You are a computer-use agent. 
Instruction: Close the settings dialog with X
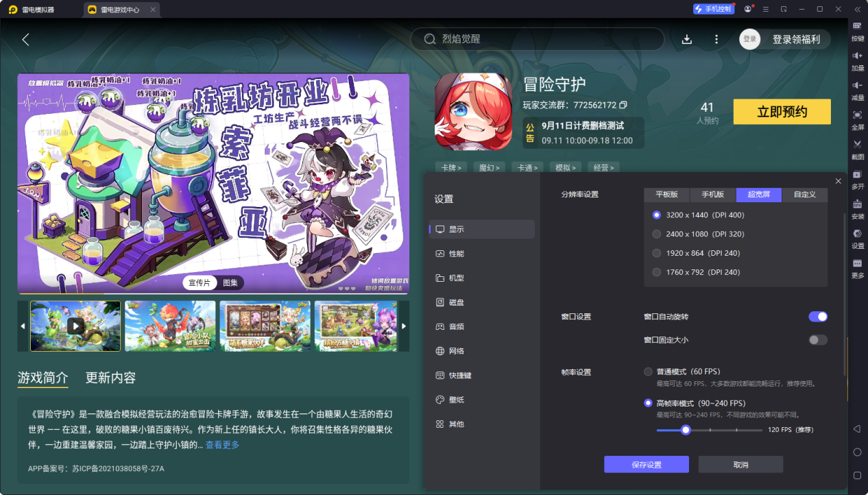[838, 181]
